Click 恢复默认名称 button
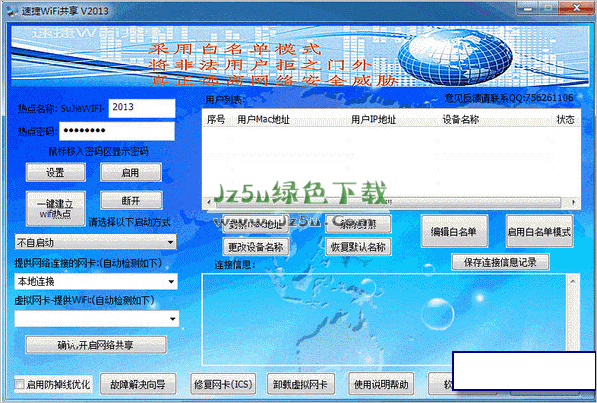The image size is (597, 403). pos(358,247)
